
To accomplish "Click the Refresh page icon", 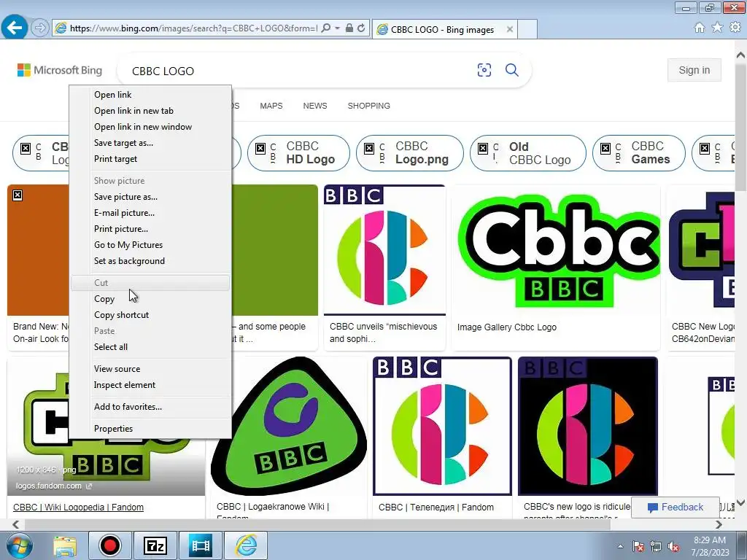I will [x=362, y=28].
